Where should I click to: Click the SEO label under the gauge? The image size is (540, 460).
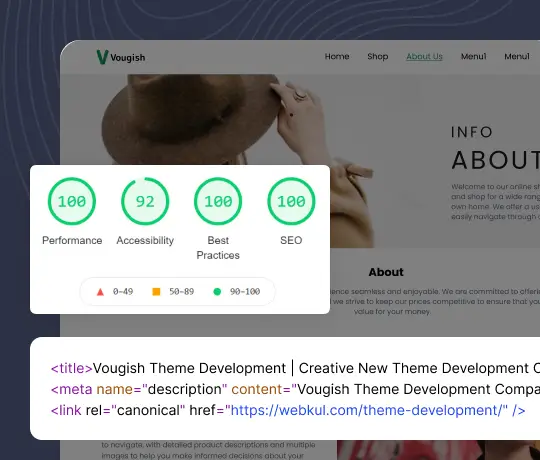coord(291,240)
